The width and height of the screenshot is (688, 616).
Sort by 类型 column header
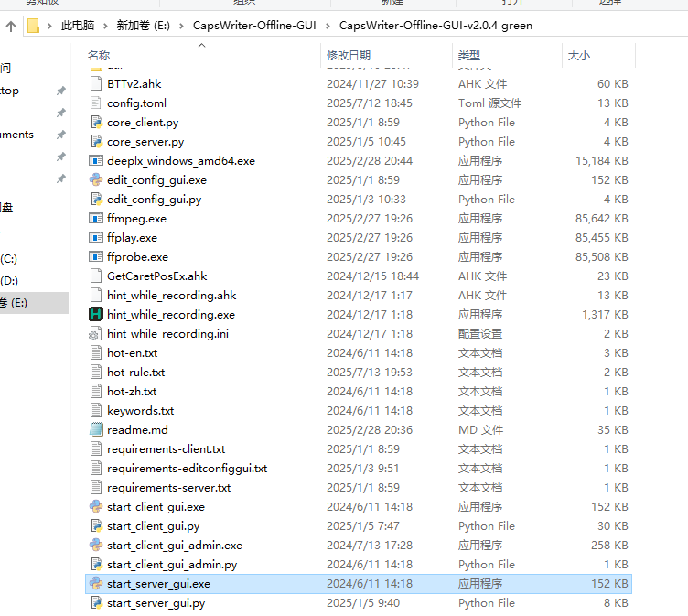(x=469, y=55)
